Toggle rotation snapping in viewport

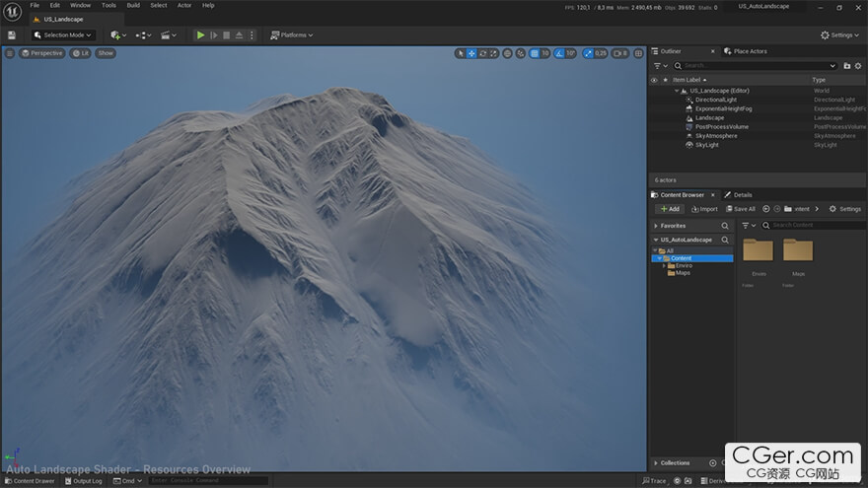pos(559,53)
